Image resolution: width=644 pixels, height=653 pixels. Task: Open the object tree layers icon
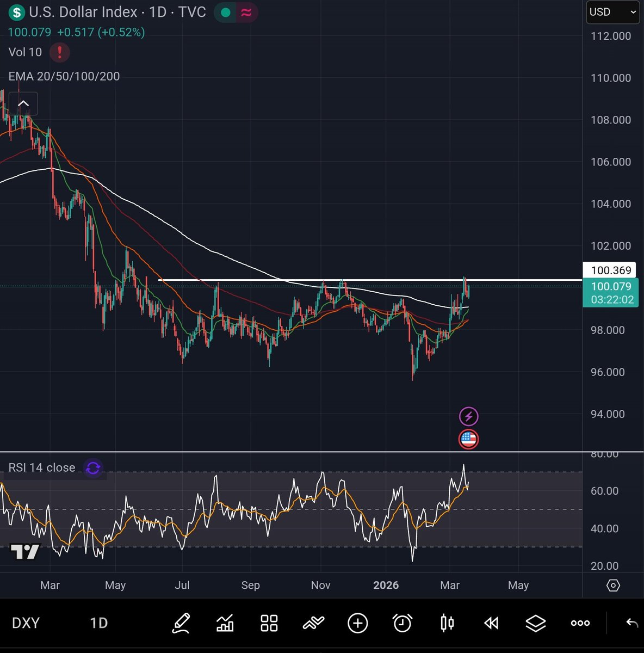536,623
